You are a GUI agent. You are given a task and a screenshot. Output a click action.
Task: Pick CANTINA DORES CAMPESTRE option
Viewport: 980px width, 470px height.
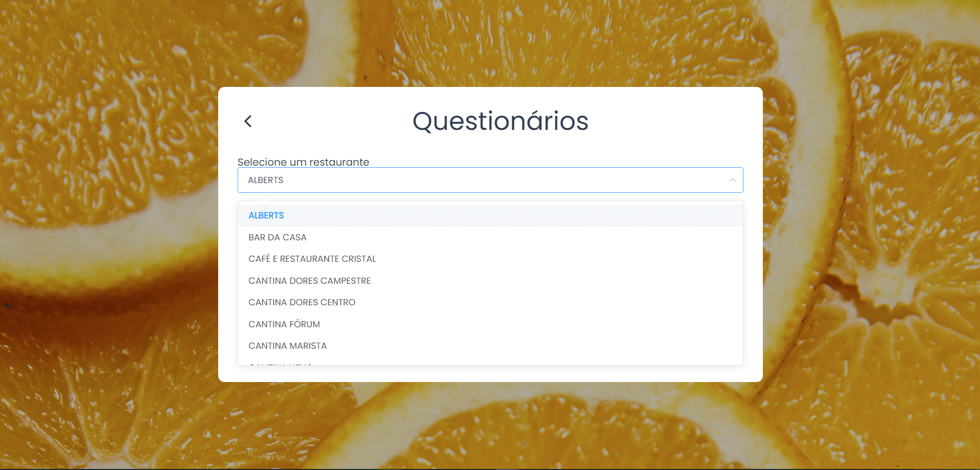coord(490,281)
